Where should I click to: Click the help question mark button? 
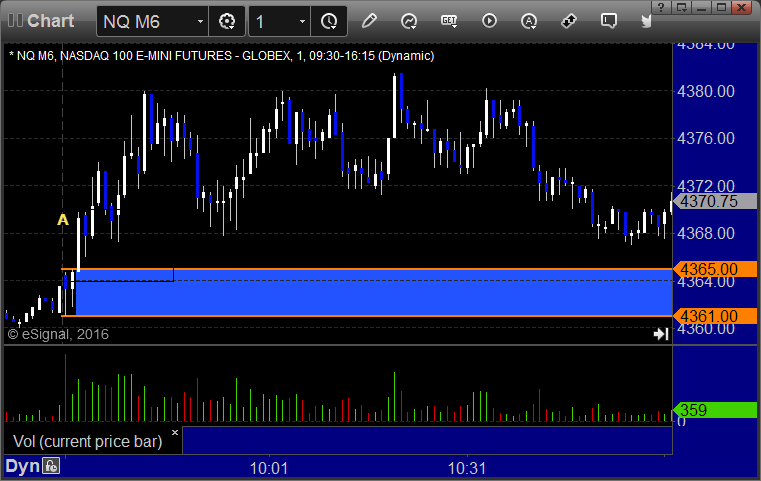[661, 7]
